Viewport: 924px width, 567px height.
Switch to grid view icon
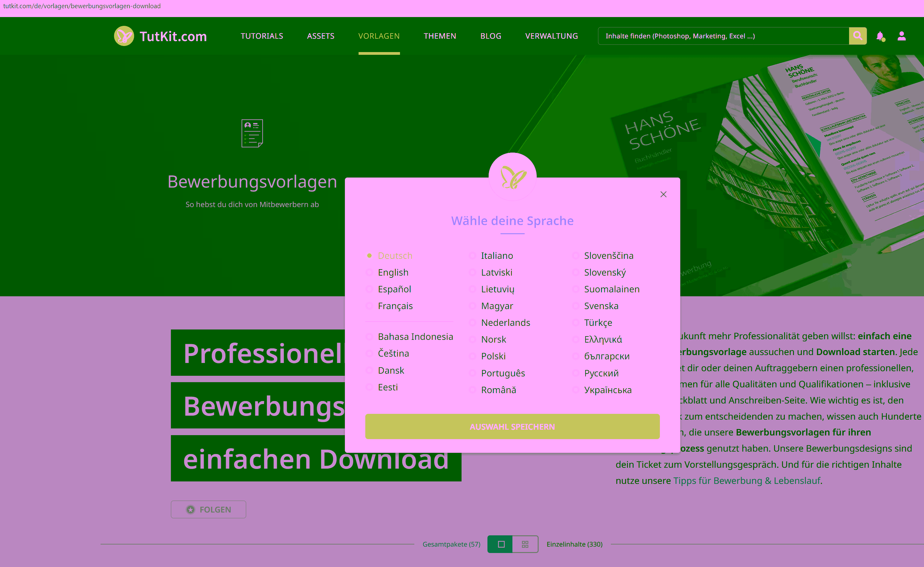click(x=525, y=544)
